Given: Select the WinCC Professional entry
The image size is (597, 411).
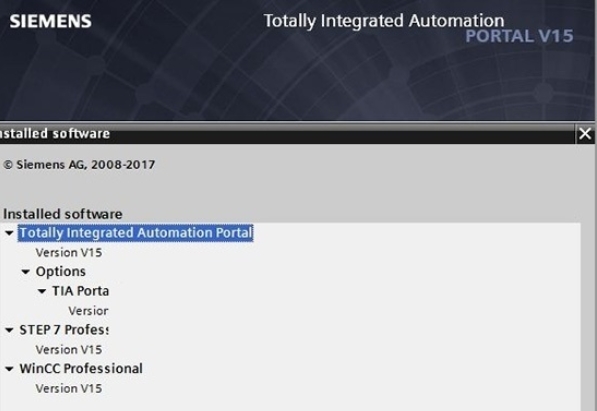Looking at the screenshot, I should click(81, 368).
